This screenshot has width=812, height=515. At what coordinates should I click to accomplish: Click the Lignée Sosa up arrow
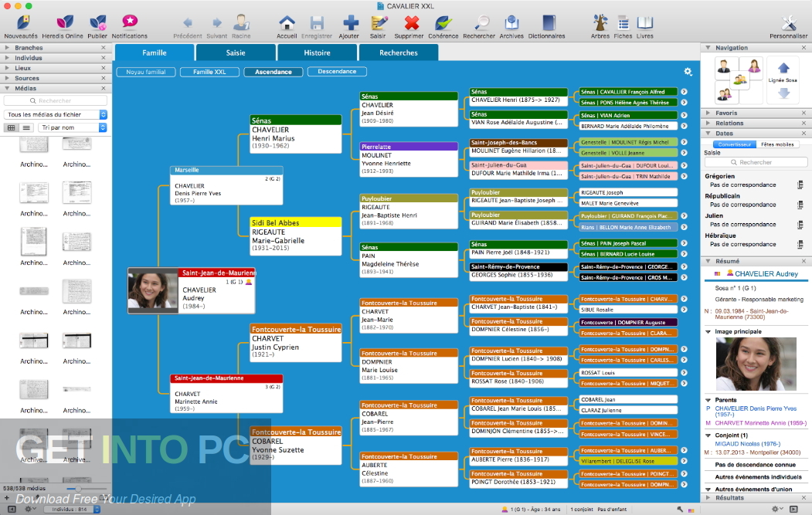[x=783, y=67]
